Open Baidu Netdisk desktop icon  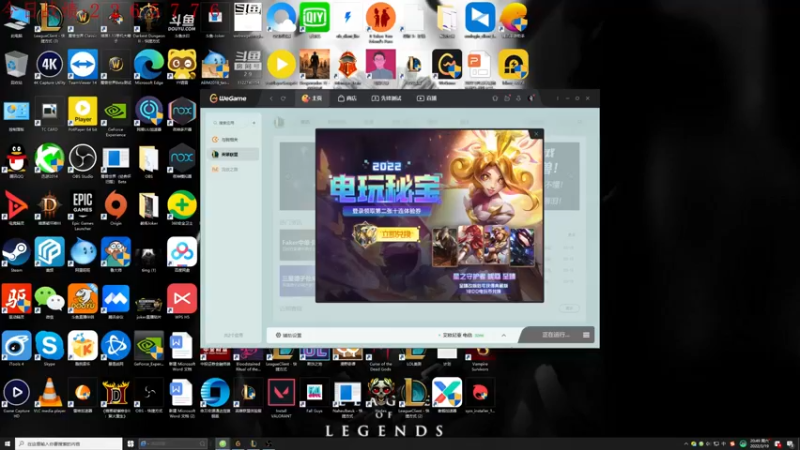click(x=182, y=255)
